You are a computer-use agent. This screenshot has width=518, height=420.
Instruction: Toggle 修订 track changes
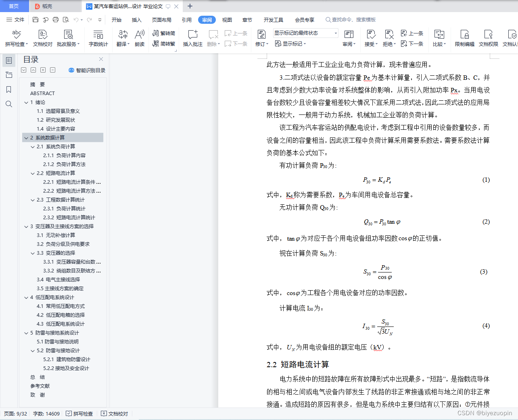[261, 38]
